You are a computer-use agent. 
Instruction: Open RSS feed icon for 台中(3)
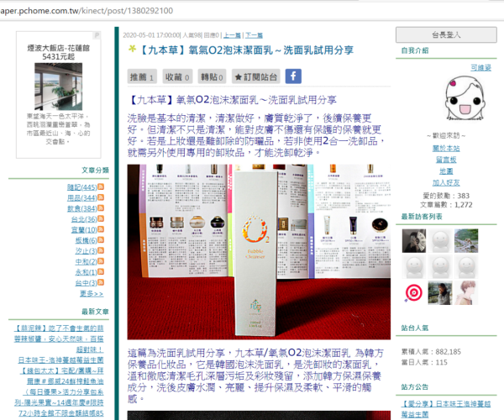coord(101,282)
